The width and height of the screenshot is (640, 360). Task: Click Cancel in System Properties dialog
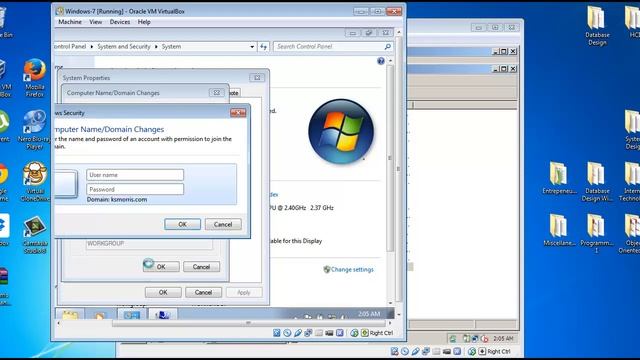pyautogui.click(x=203, y=292)
